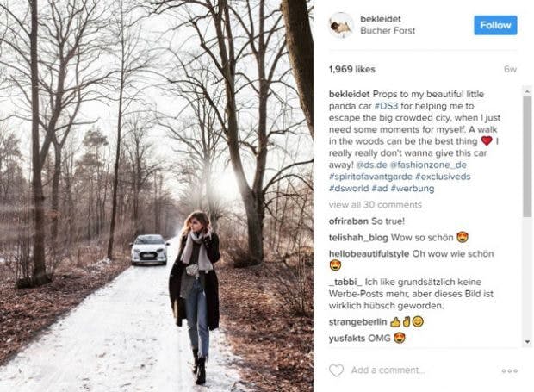Click the forest photo of the post
The height and width of the screenshot is (392, 534).
tap(157, 196)
